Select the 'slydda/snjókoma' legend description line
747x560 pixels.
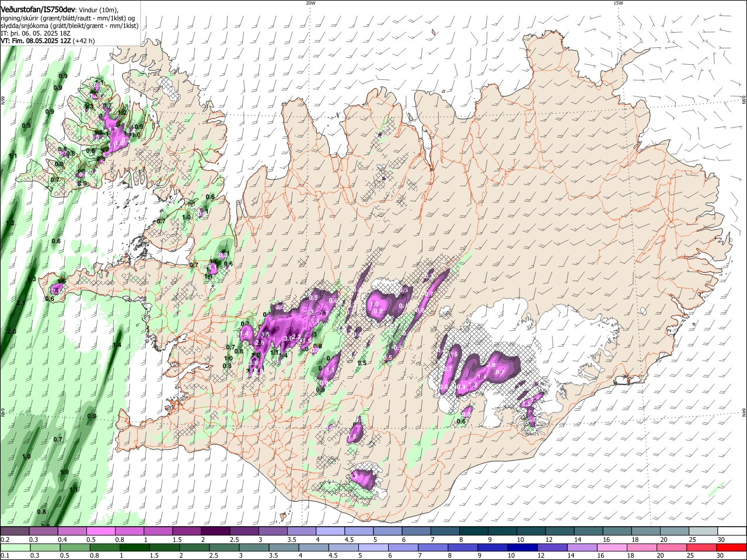click(x=69, y=26)
